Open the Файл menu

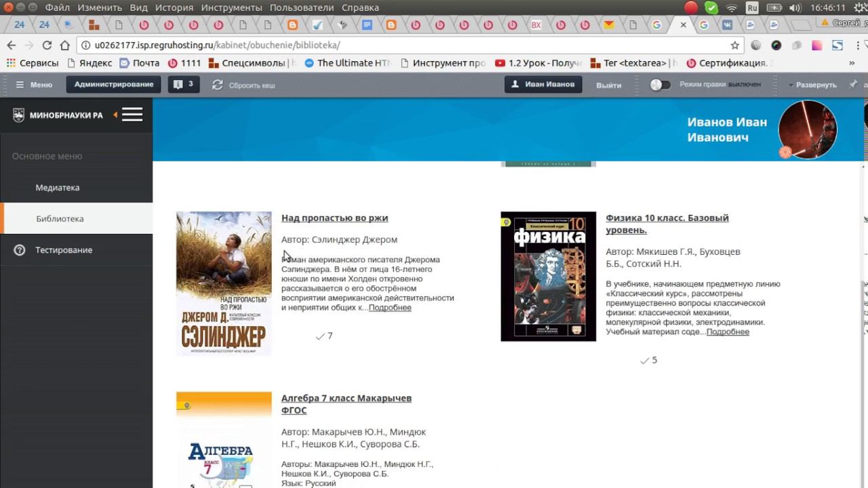58,7
